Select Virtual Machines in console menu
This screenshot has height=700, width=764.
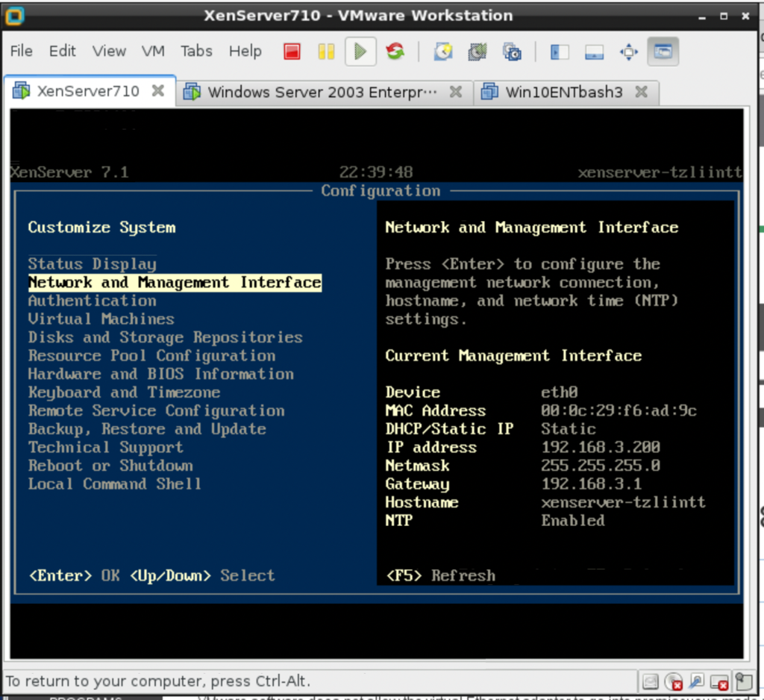[101, 319]
